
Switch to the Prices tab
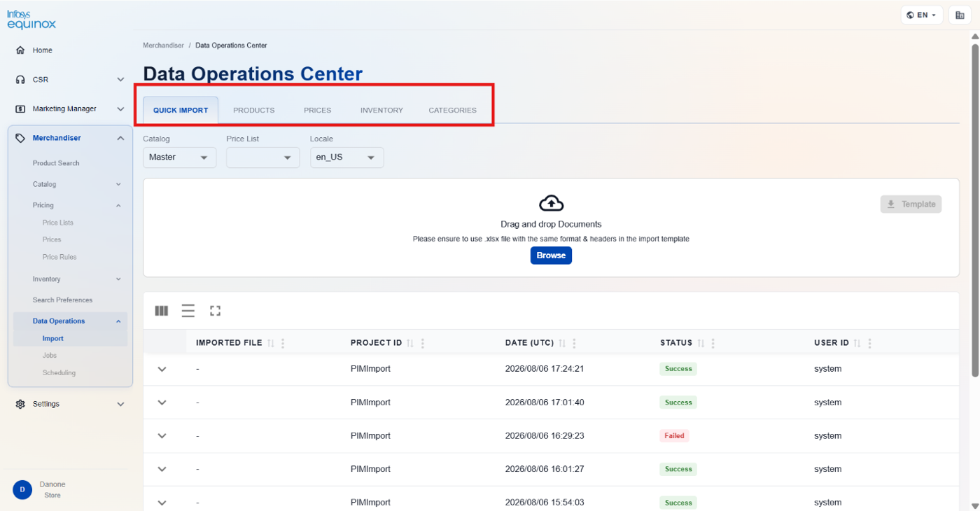[x=318, y=110]
